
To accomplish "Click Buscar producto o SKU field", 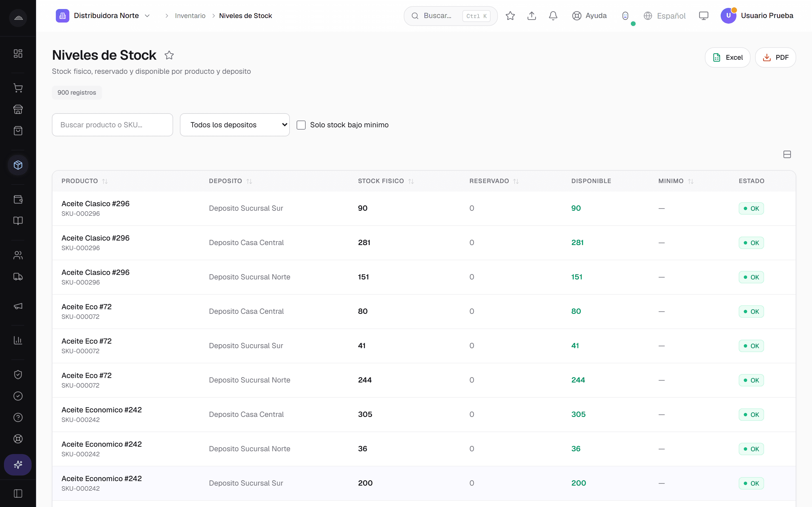I will click(x=112, y=125).
